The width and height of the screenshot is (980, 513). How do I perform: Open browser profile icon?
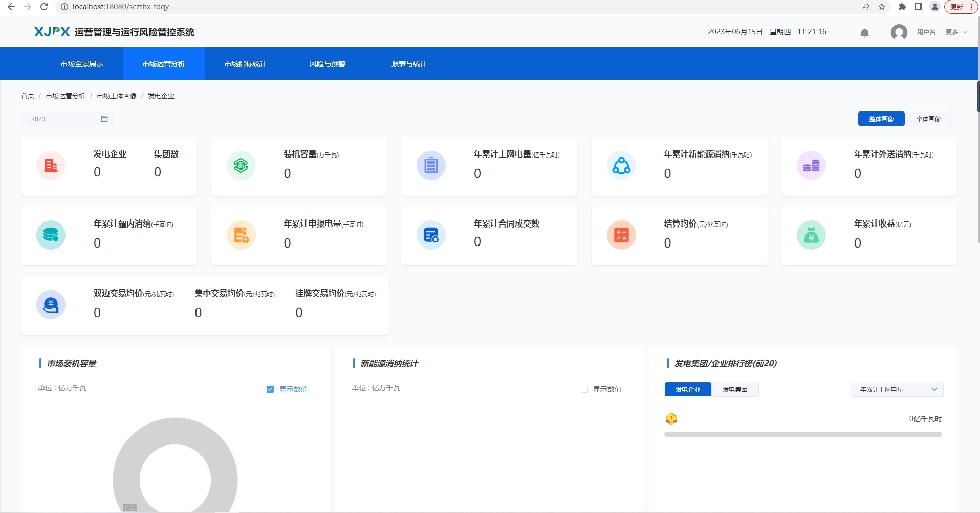pos(935,7)
